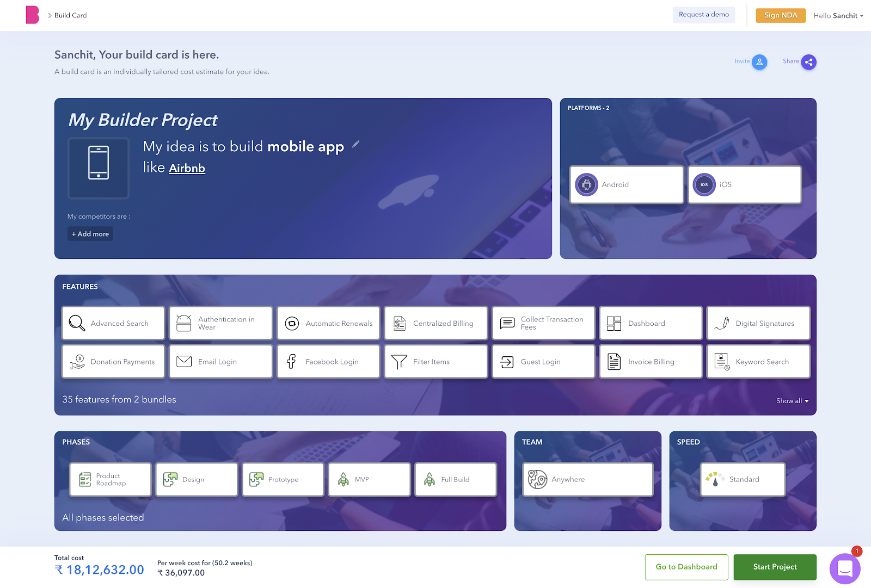Toggle the Android platform selection
871x588 pixels.
[625, 184]
